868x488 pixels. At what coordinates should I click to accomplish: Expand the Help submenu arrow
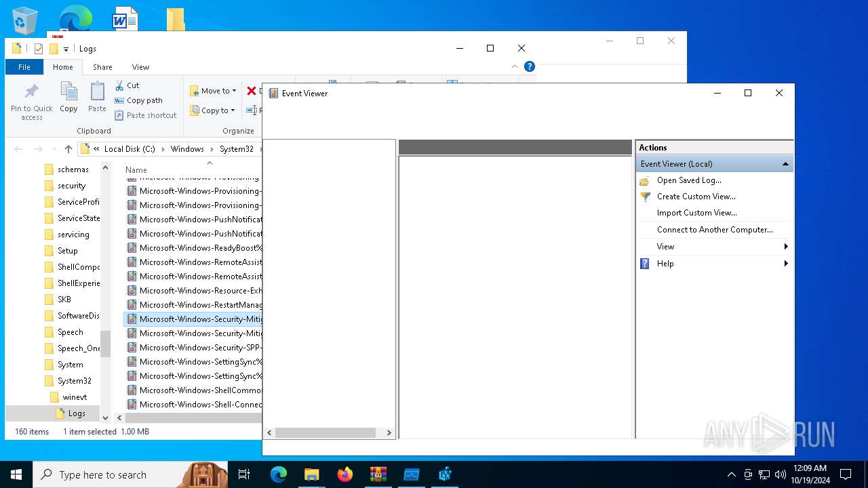pyautogui.click(x=786, y=264)
